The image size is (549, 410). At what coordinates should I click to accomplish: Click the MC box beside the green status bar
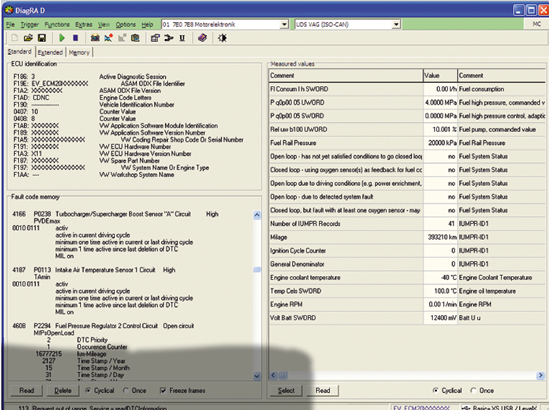point(536,24)
